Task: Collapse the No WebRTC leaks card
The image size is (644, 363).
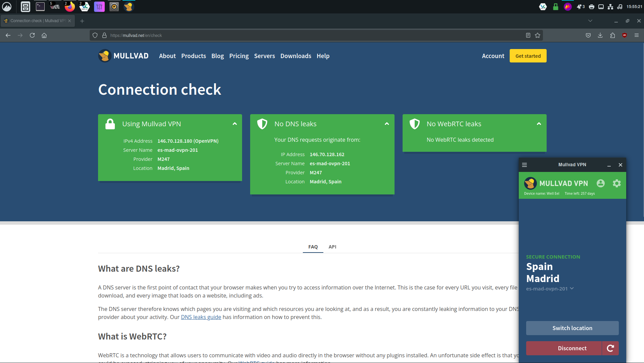Action: [539, 124]
